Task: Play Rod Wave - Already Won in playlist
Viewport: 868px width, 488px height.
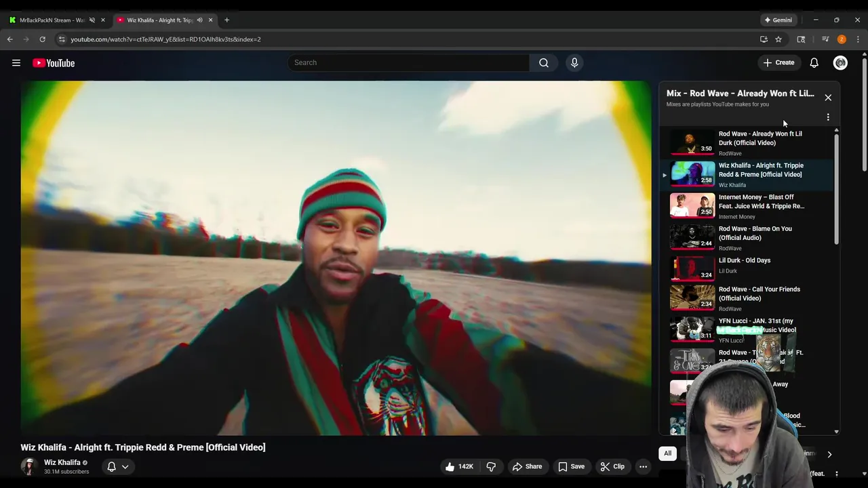Action: pyautogui.click(x=746, y=142)
